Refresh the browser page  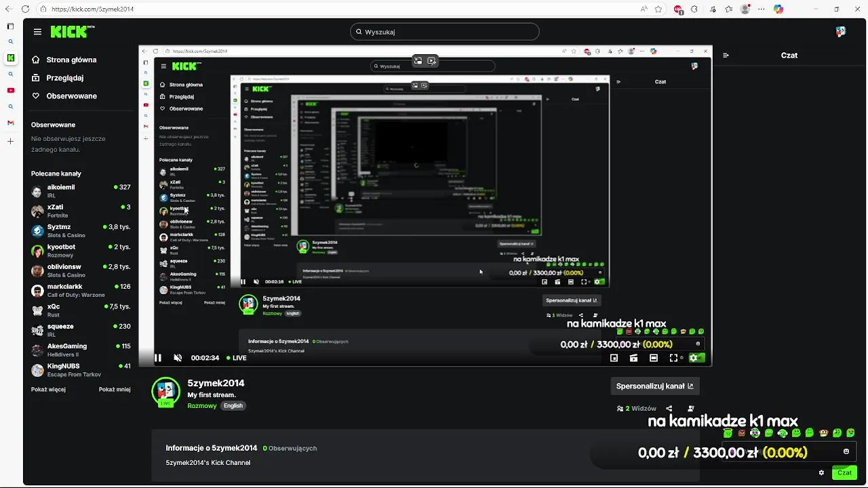(25, 9)
